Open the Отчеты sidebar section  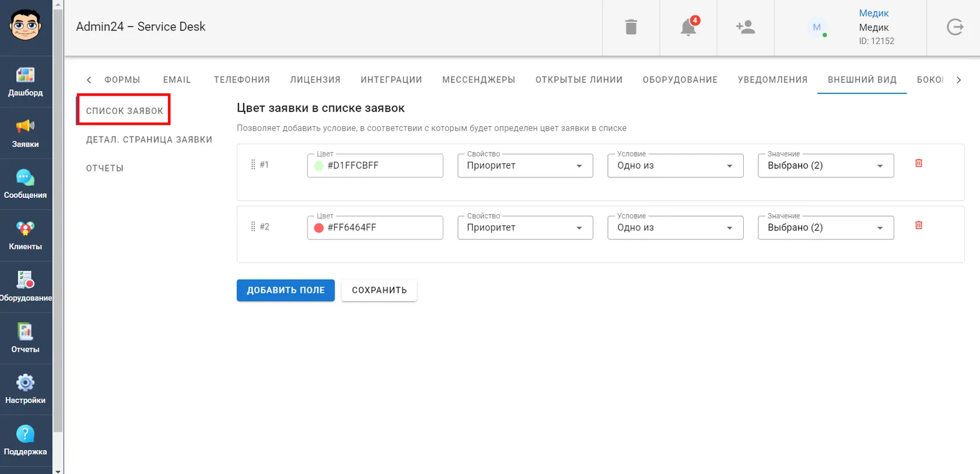coord(26,339)
